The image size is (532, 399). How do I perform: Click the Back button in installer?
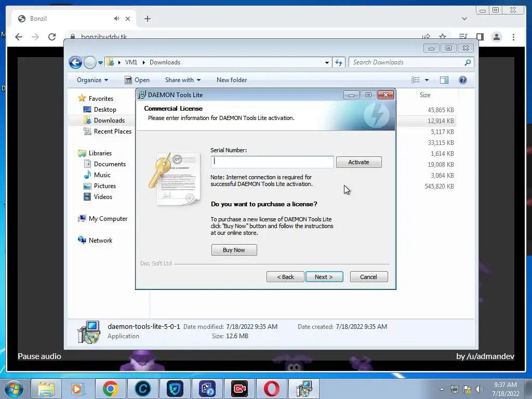pyautogui.click(x=285, y=277)
